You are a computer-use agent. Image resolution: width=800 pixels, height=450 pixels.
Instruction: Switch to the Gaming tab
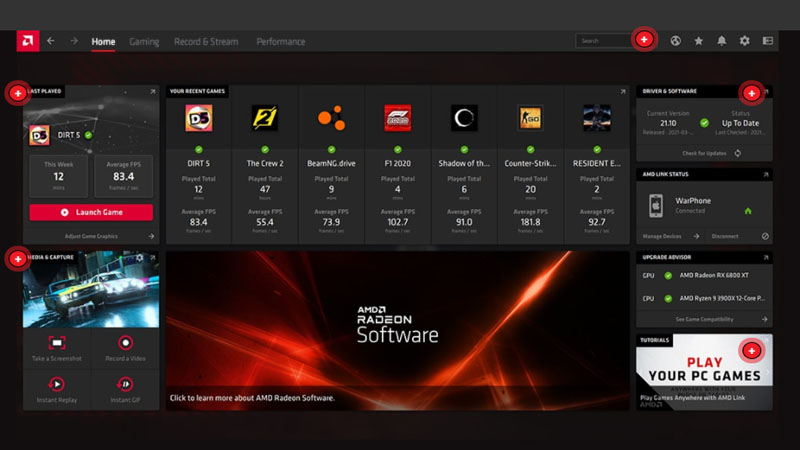click(144, 42)
